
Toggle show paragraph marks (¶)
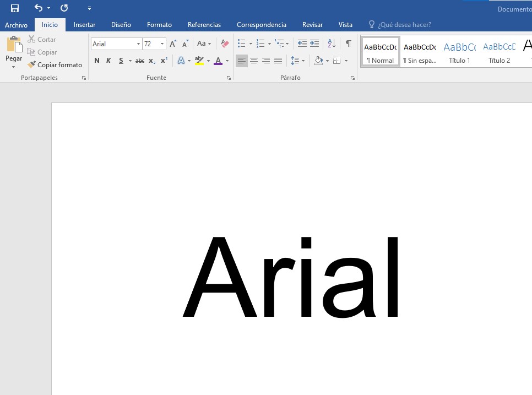click(348, 44)
